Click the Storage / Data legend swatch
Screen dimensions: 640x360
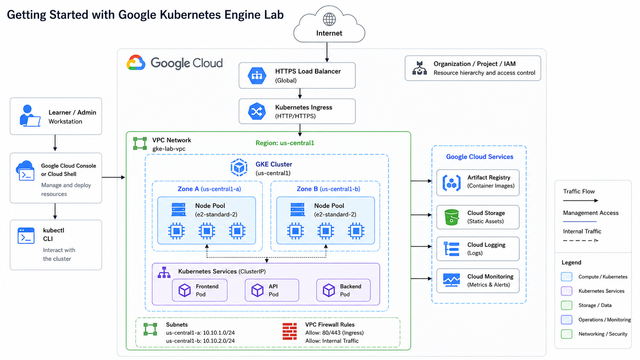click(x=567, y=305)
